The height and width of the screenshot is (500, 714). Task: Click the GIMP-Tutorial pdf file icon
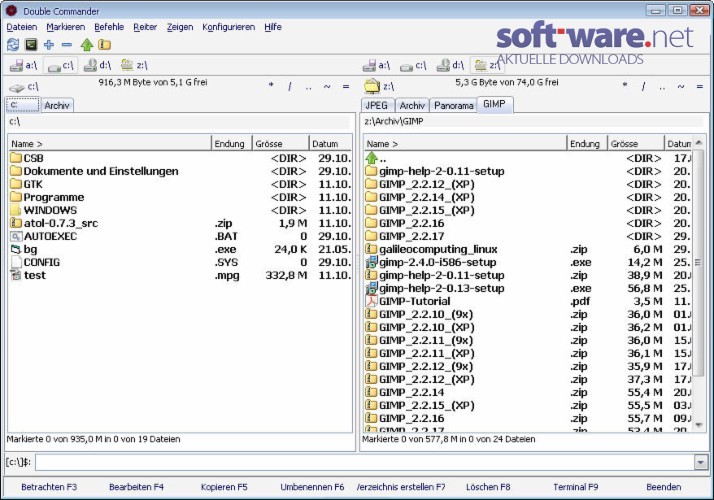[x=372, y=301]
